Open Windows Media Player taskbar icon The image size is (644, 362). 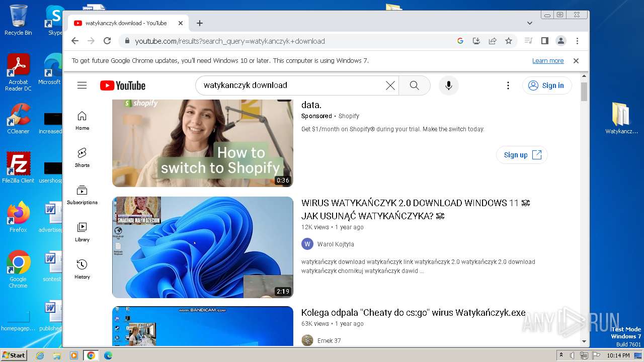[x=74, y=355]
